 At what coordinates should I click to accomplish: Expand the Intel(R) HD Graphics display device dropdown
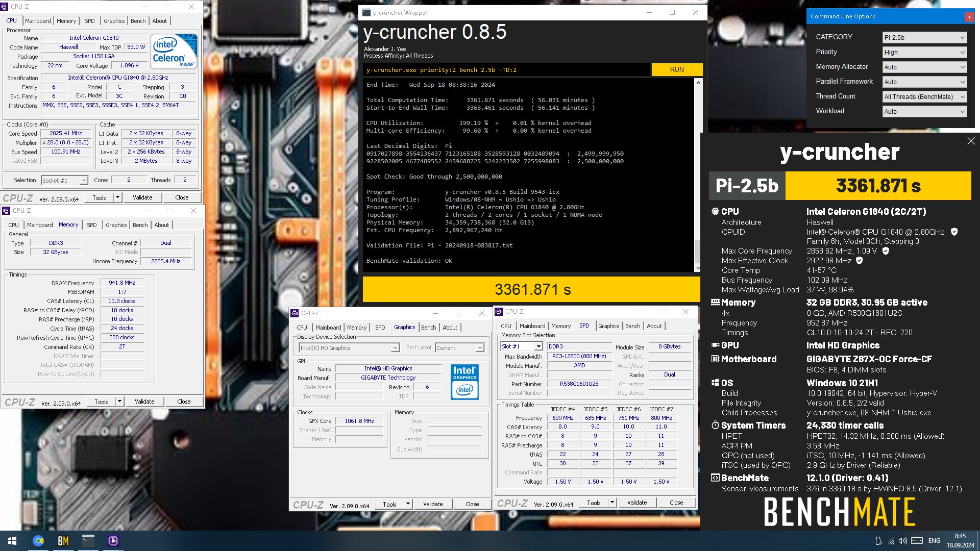point(349,348)
